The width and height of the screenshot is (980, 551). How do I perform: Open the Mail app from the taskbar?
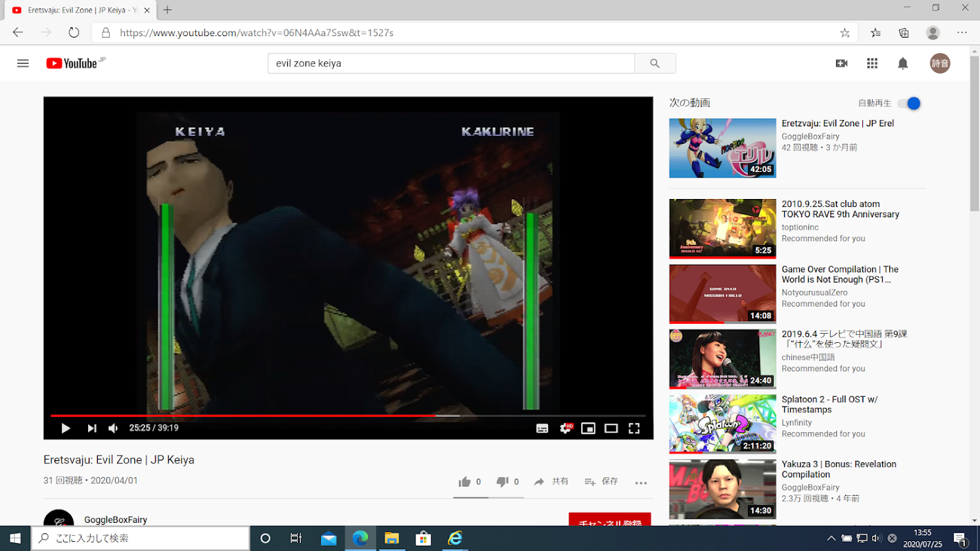coord(329,539)
